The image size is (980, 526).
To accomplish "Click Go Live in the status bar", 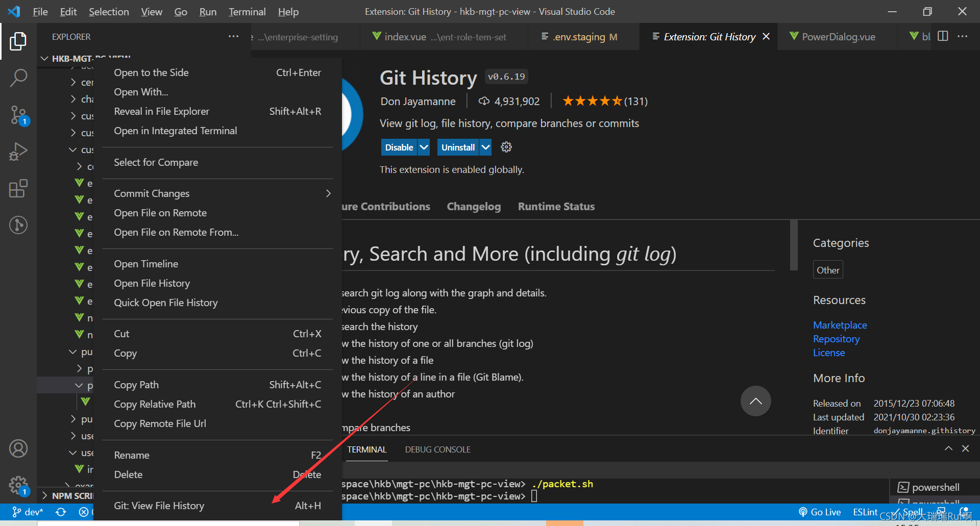I will click(825, 512).
